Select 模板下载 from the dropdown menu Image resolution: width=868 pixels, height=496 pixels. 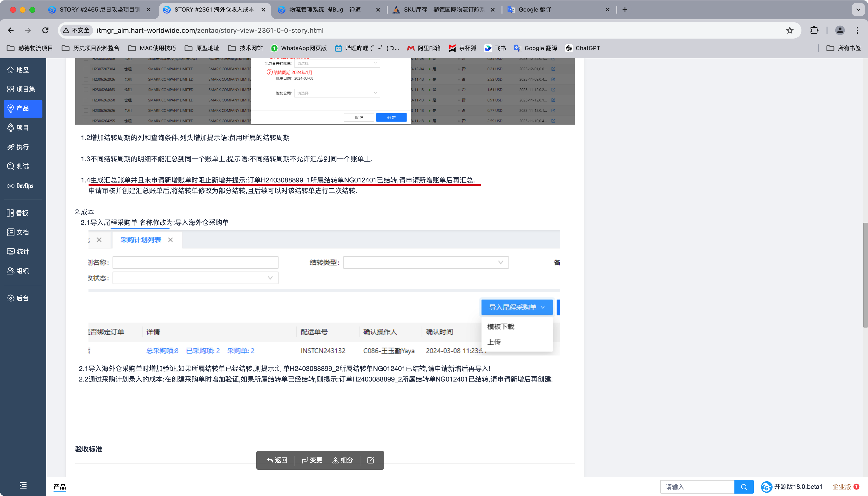(501, 326)
